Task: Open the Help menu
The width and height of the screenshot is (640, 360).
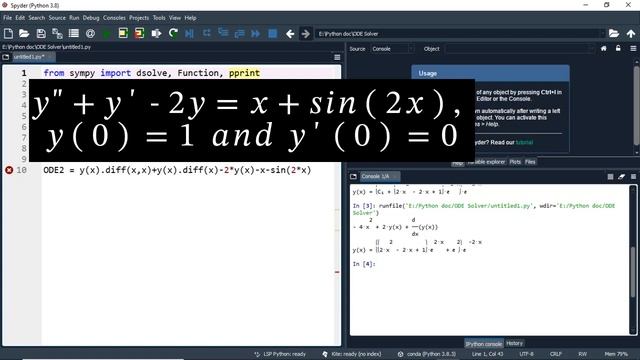Action: tap(190, 18)
